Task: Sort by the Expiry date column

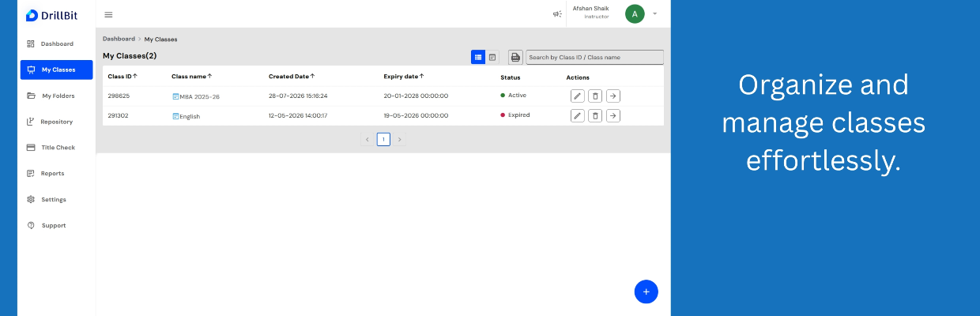Action: click(404, 77)
